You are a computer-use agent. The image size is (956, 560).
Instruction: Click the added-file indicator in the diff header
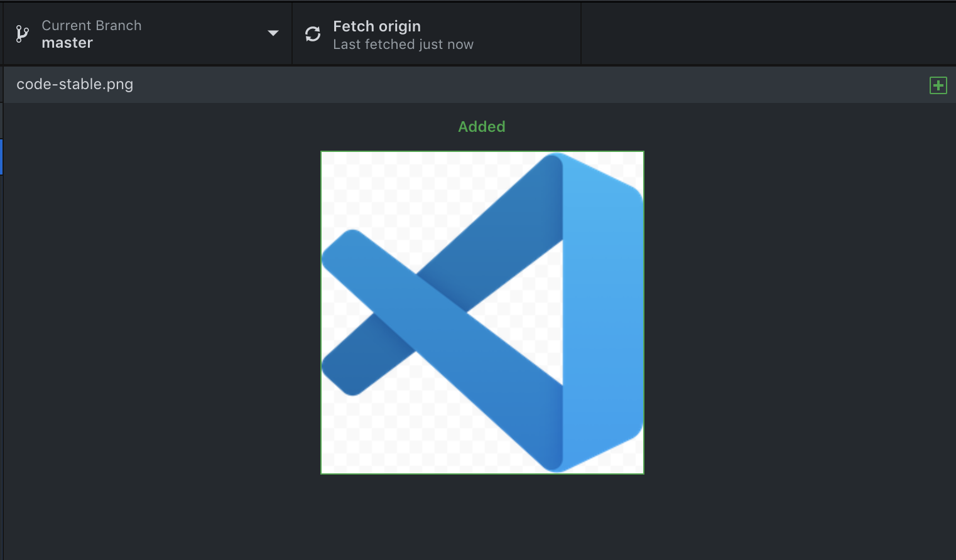click(938, 85)
